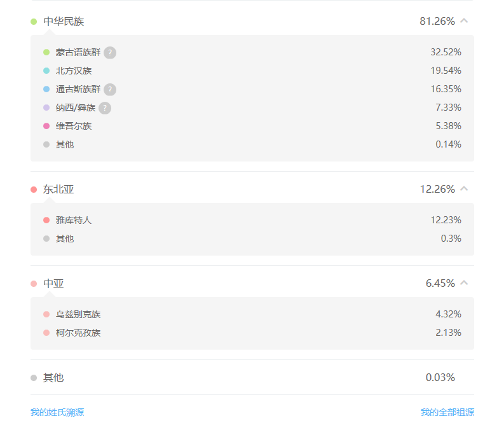Open help icon beside 通古斯族群
Viewport: 504px width, 437px height.
pos(110,90)
